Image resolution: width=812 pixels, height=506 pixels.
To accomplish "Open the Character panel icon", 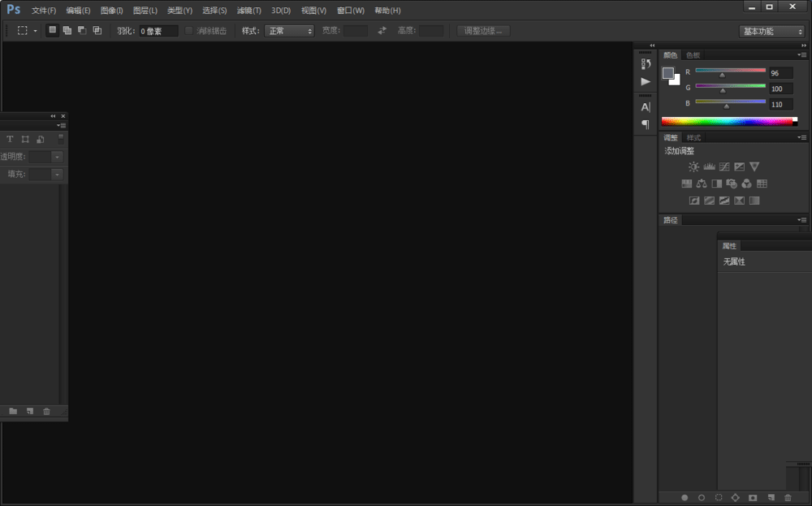I will pyautogui.click(x=646, y=107).
